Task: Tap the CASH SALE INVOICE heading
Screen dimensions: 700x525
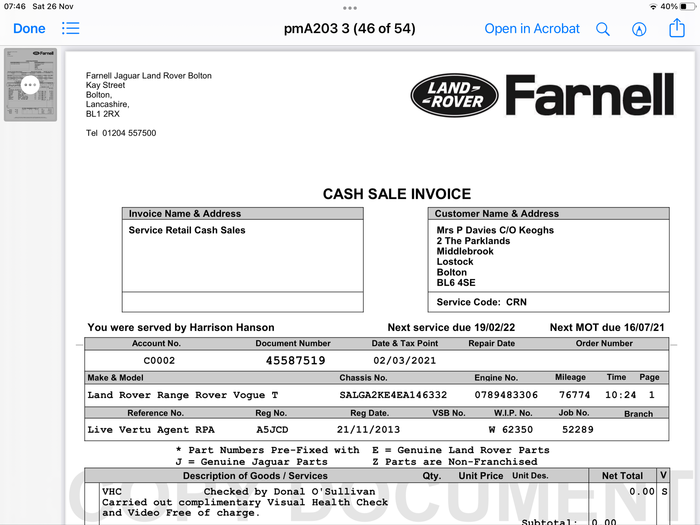Action: point(397,194)
